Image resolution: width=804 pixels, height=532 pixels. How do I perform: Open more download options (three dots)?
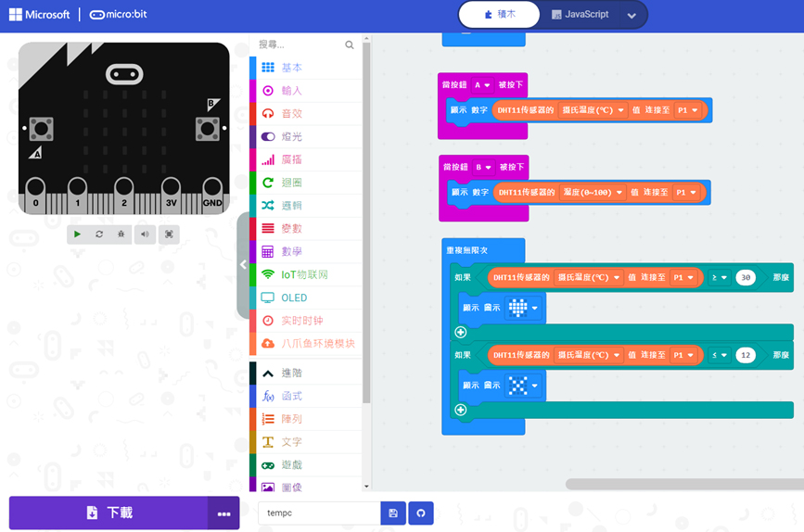223,513
